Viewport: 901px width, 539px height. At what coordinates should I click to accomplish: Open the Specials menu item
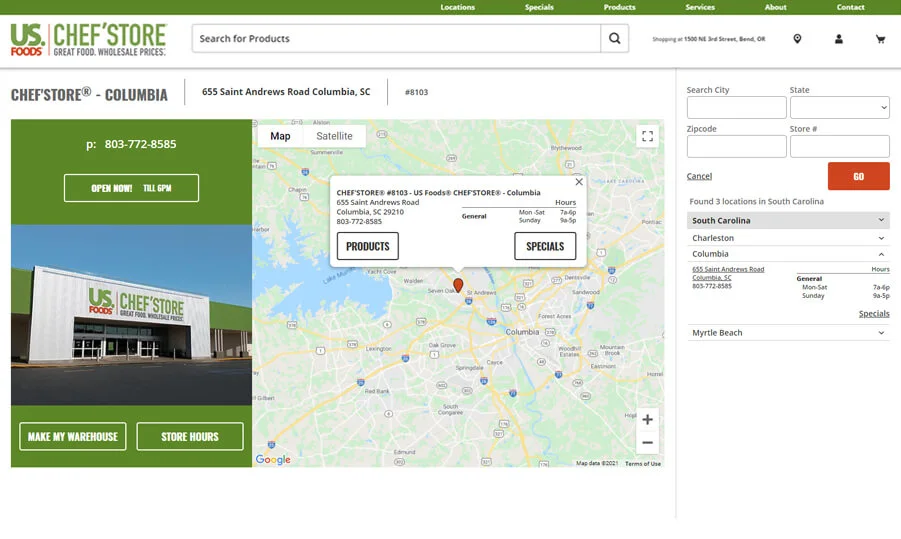coord(539,7)
